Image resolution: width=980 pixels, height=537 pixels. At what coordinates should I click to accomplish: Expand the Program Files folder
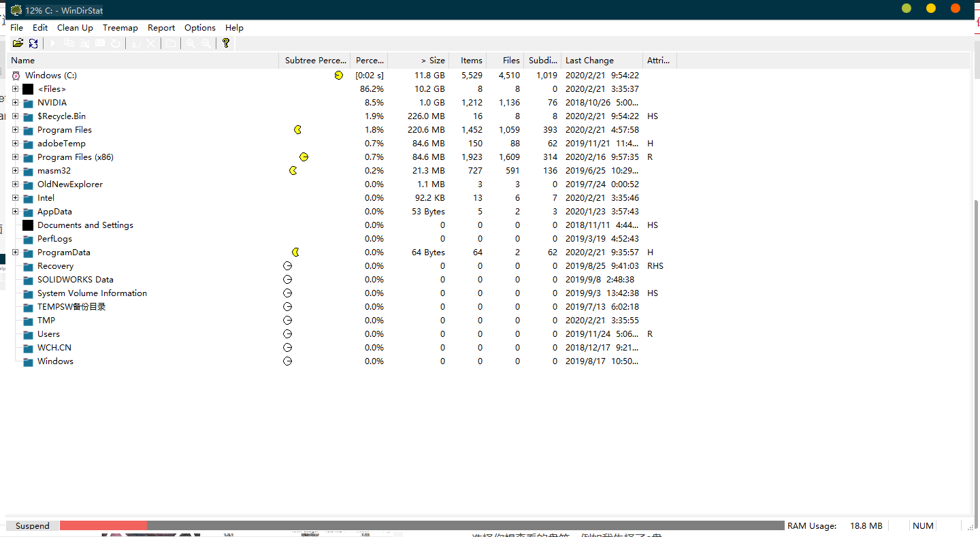point(15,130)
